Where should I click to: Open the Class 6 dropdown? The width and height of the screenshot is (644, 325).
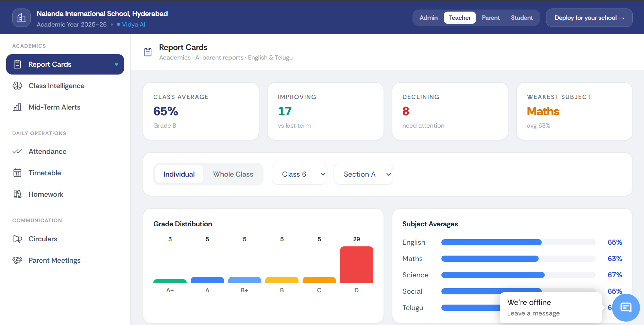tap(300, 174)
